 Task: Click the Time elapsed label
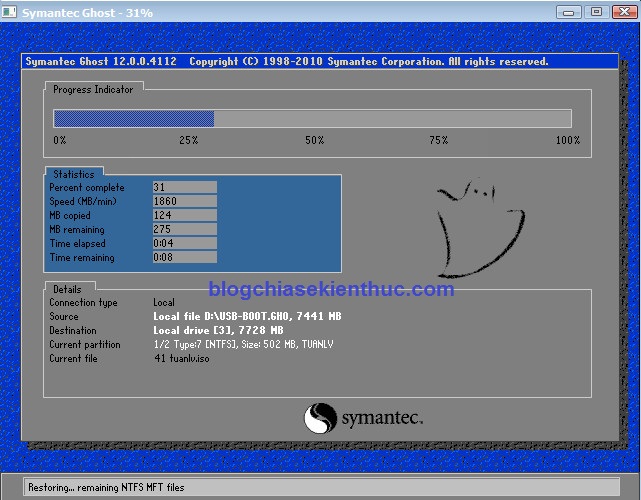tap(78, 244)
